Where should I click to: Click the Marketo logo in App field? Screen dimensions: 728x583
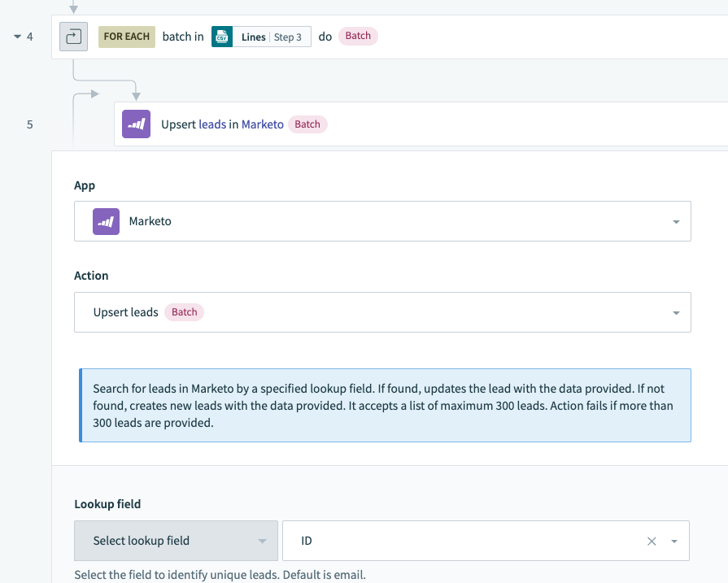pyautogui.click(x=106, y=221)
